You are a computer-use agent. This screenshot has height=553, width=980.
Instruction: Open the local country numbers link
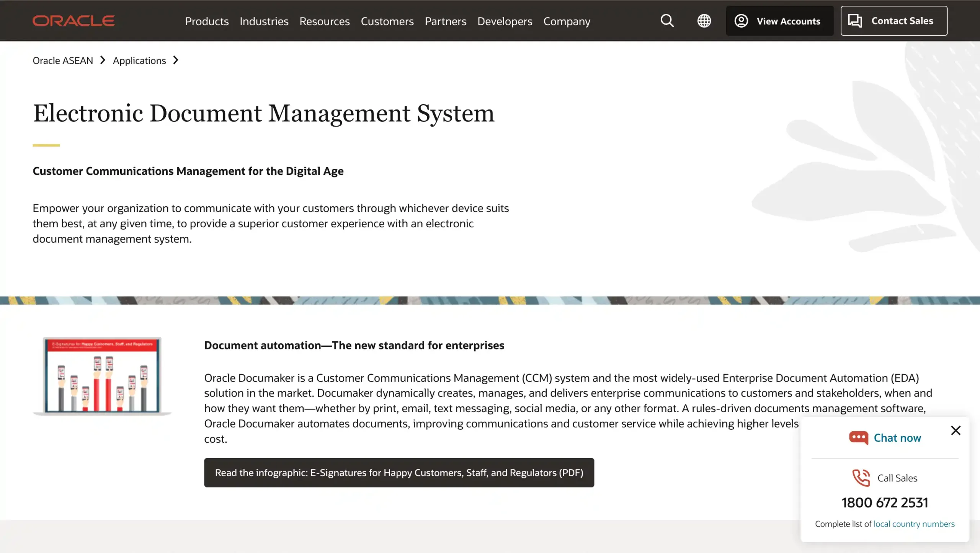click(913, 524)
